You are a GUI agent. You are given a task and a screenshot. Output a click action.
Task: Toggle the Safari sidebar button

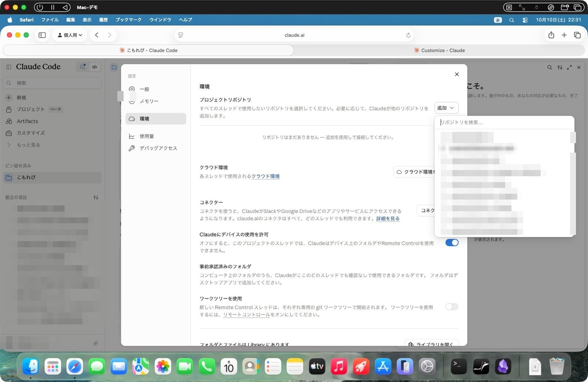[42, 35]
